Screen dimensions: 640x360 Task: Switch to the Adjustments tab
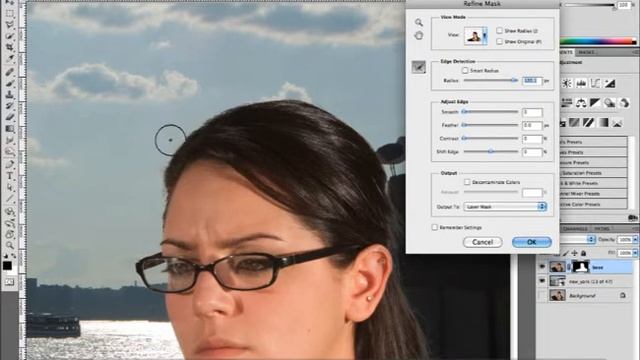567,52
